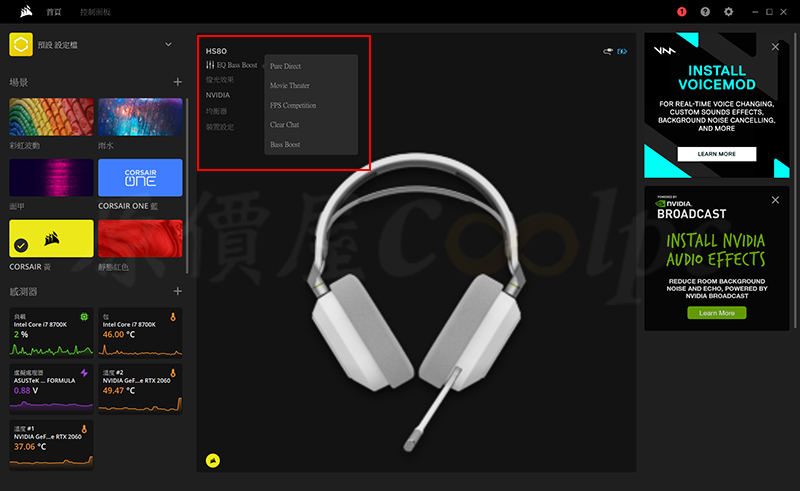Click the scenes list scrollbar
800x491 pixels.
[x=187, y=185]
